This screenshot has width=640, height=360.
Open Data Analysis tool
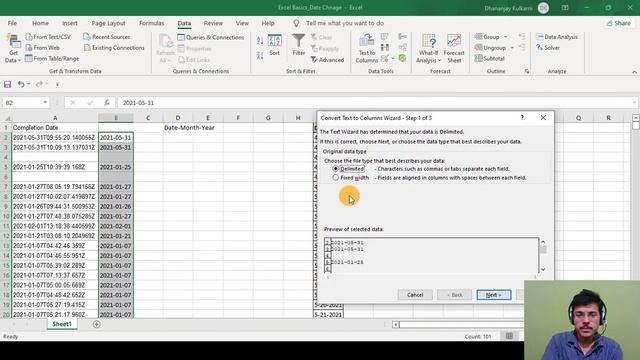coord(557,37)
